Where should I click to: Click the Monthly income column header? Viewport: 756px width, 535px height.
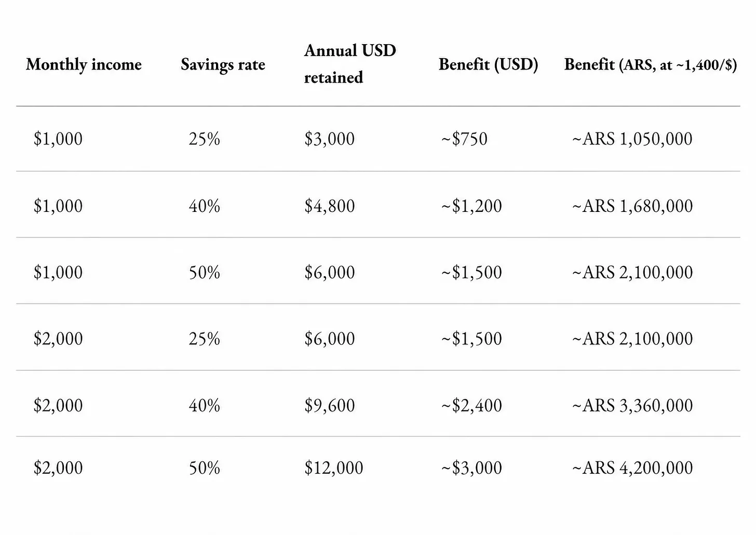click(x=84, y=64)
